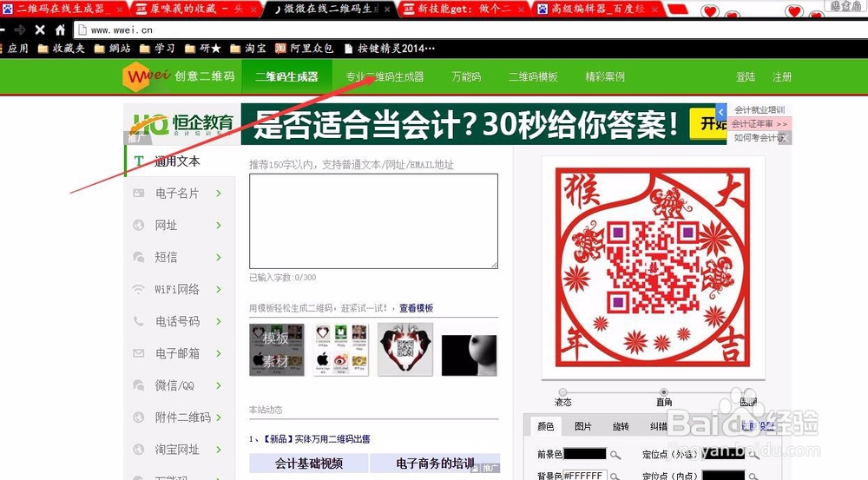This screenshot has height=480, width=868.
Task: Open the 精彩案例 nav item
Action: tap(605, 77)
